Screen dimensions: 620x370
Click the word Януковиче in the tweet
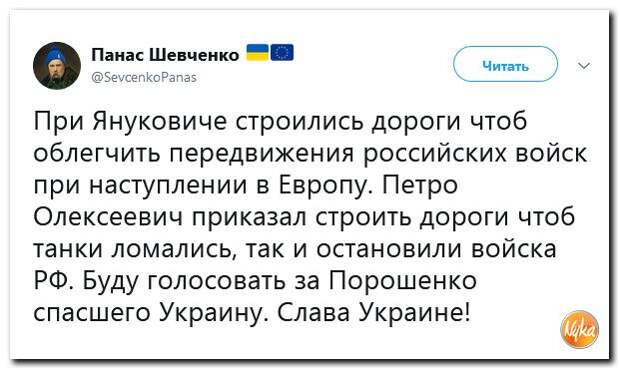tap(160, 121)
